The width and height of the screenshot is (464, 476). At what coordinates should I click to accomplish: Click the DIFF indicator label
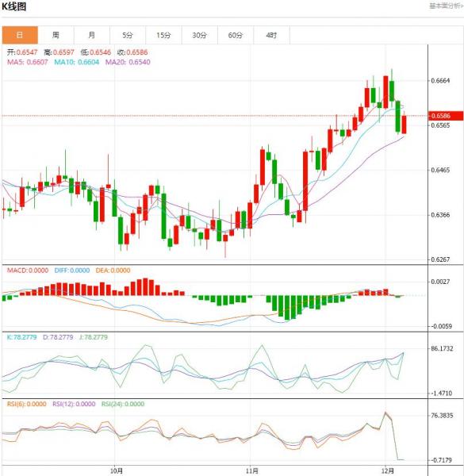[72, 271]
